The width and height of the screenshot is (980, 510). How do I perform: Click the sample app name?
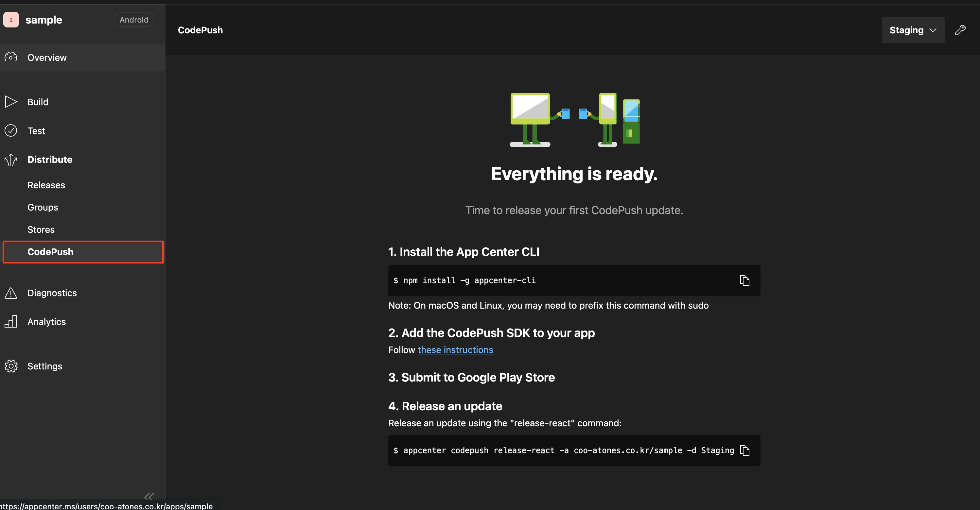point(44,20)
